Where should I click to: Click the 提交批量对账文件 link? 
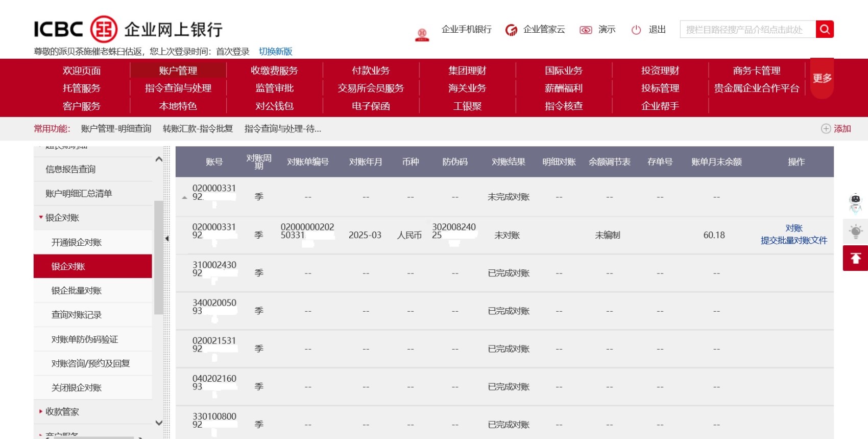point(793,240)
